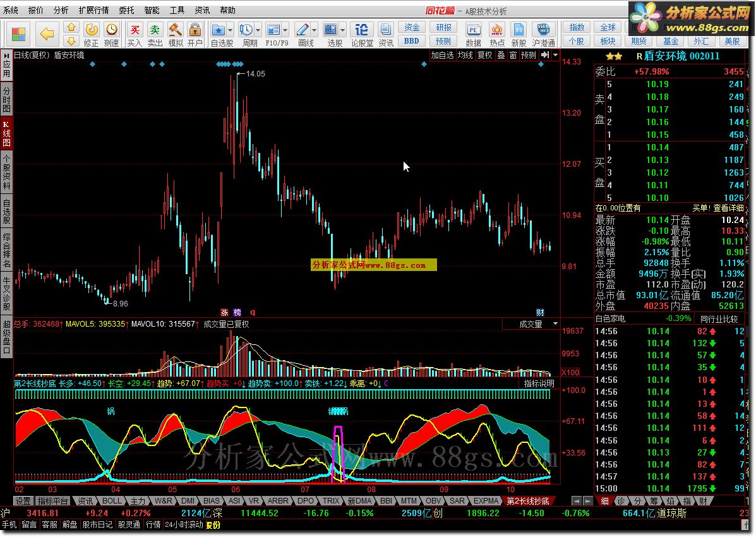
Task: Select the 第2长线抄底 indicator tab
Action: pos(528,501)
